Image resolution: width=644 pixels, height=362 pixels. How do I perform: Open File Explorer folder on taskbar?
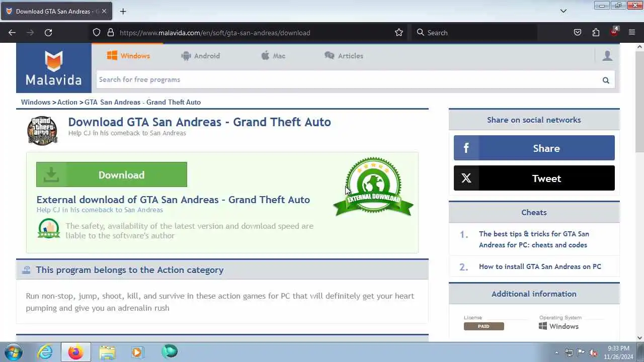(x=107, y=352)
